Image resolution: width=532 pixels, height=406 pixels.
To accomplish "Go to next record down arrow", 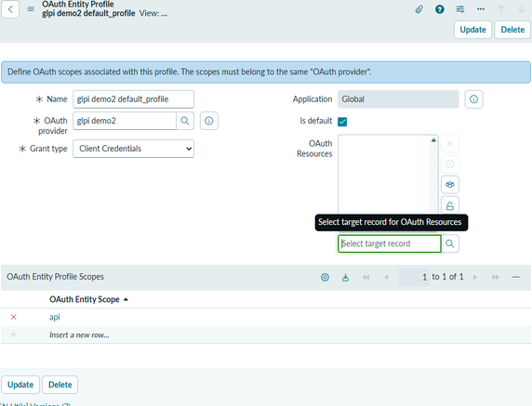I will coord(522,9).
